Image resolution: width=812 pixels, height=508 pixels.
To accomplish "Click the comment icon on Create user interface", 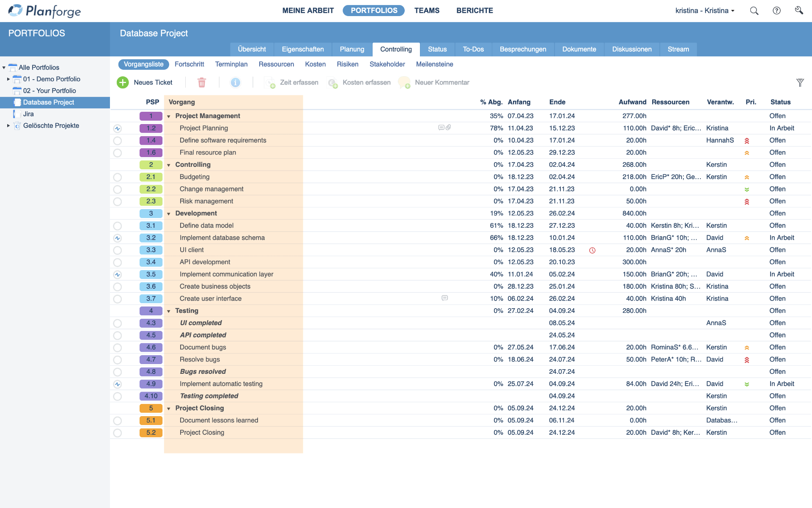I will coord(444,298).
